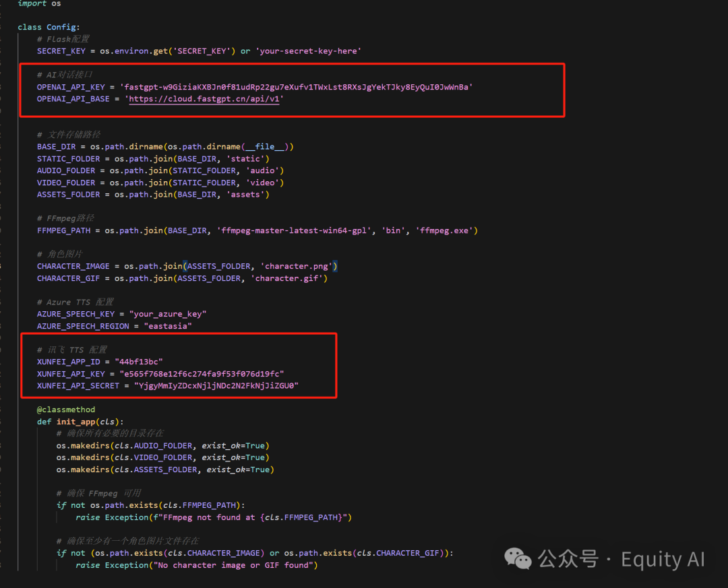Select the XUNFEI_API_SECRET variable name

click(x=78, y=386)
